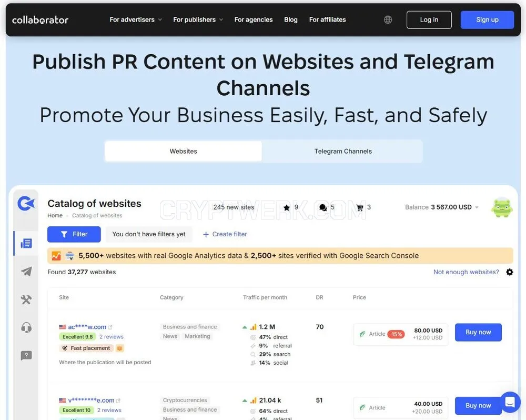The width and height of the screenshot is (526, 420).
Task: Open 2 reviews link under ac****w.com
Action: [112, 337]
